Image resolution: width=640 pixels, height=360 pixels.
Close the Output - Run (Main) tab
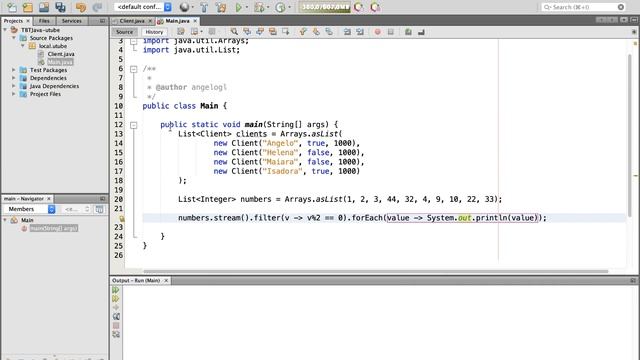pyautogui.click(x=166, y=280)
